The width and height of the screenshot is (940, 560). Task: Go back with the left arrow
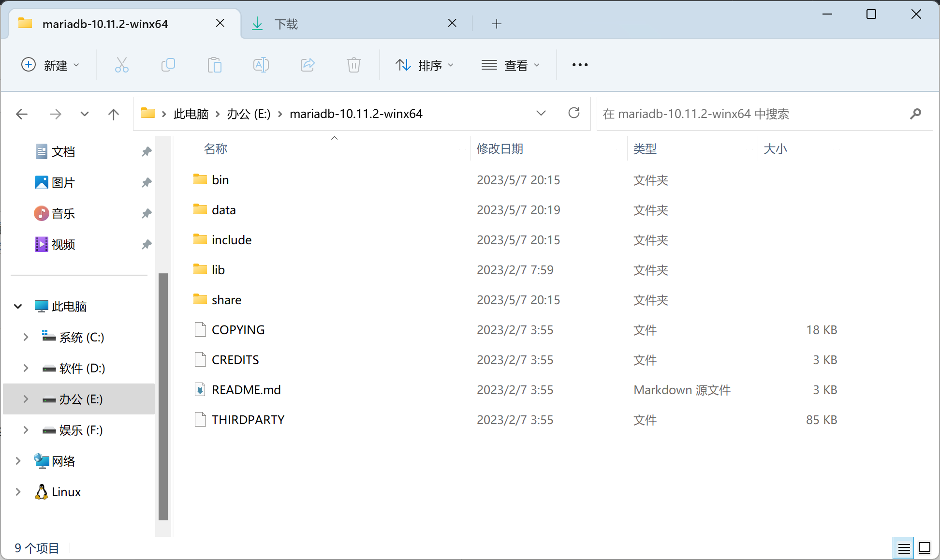22,114
